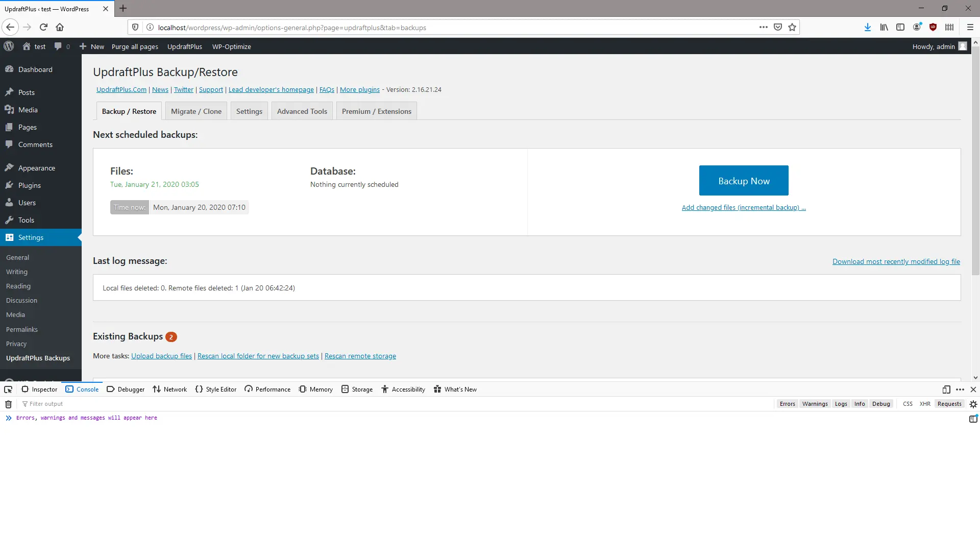The height and width of the screenshot is (536, 980).
Task: Switch to devtools Inspector panel
Action: point(39,389)
